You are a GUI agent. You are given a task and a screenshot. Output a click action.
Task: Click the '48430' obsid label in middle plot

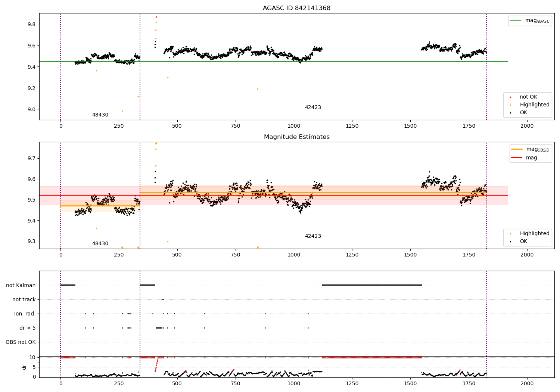coord(100,244)
